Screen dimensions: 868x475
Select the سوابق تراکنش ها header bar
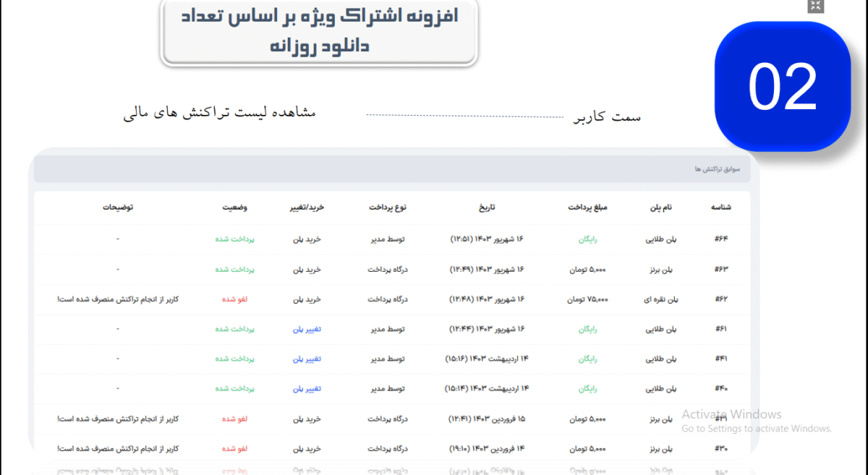click(392, 169)
